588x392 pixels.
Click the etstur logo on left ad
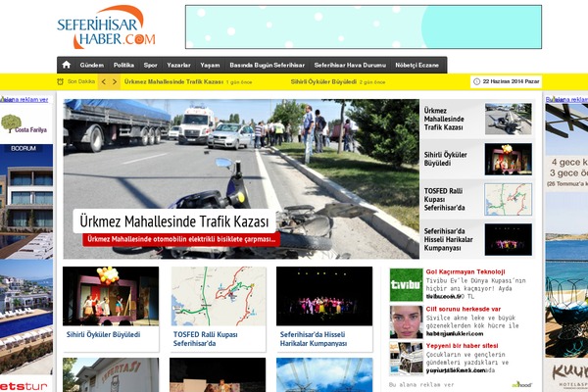(x=24, y=386)
